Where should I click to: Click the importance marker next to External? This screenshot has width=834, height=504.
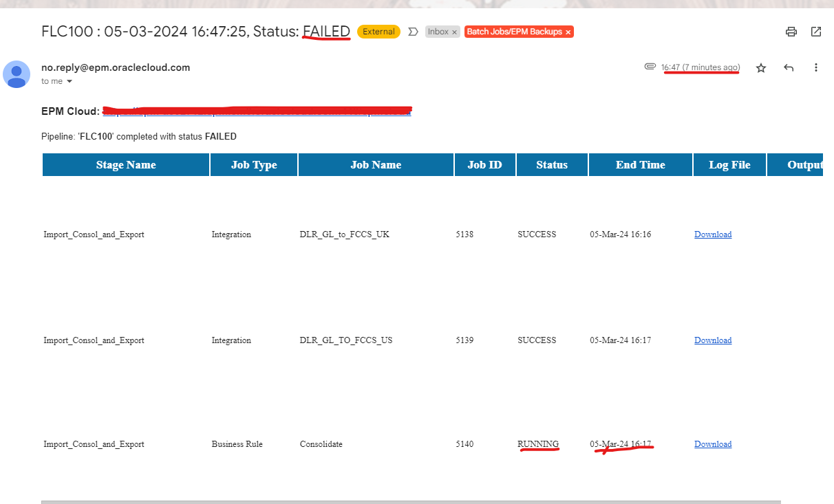click(413, 32)
